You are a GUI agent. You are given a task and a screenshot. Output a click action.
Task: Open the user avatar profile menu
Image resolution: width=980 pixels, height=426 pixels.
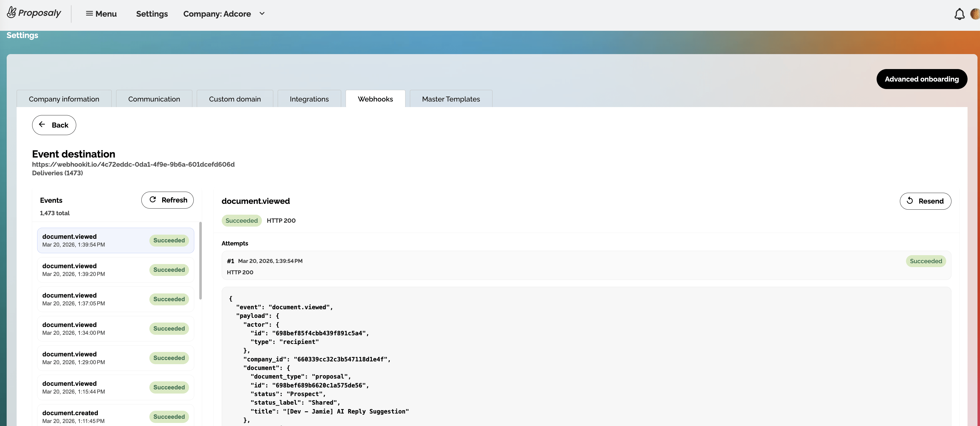pos(975,14)
